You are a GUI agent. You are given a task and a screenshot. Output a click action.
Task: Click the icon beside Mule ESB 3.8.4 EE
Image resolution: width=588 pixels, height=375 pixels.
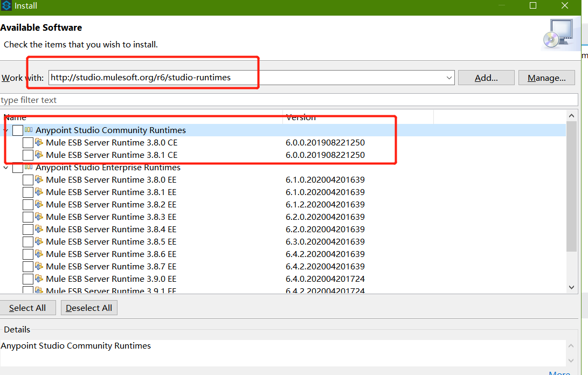coord(39,229)
